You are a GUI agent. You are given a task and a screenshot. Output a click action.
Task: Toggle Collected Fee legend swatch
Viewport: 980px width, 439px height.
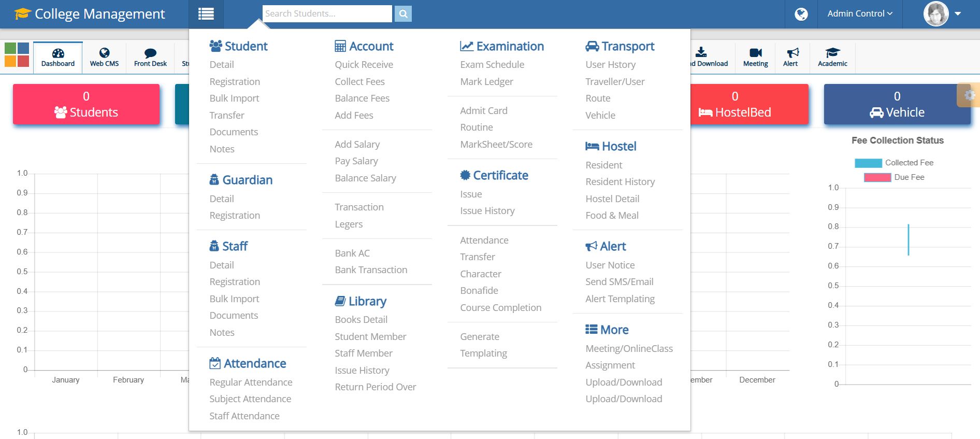point(868,163)
